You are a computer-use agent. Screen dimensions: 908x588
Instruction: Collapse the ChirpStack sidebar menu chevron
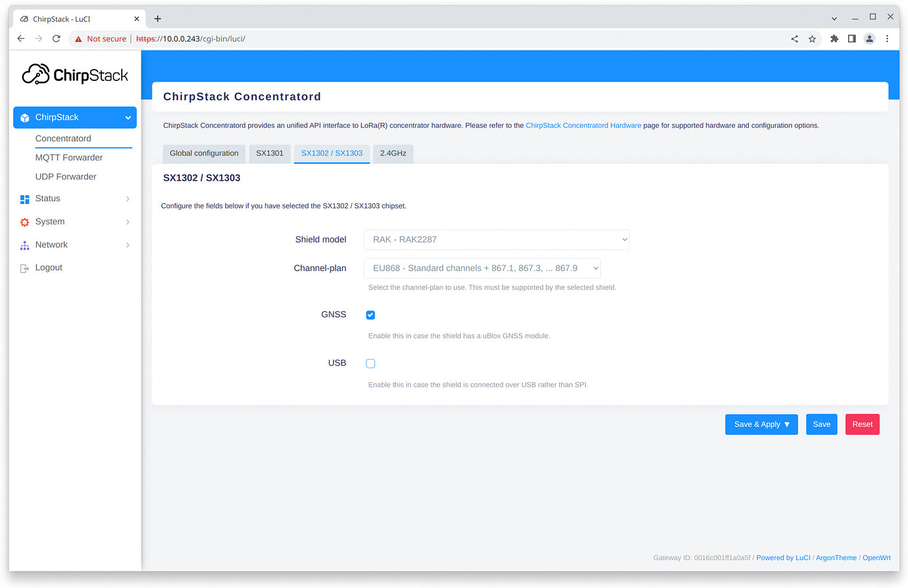(x=128, y=118)
